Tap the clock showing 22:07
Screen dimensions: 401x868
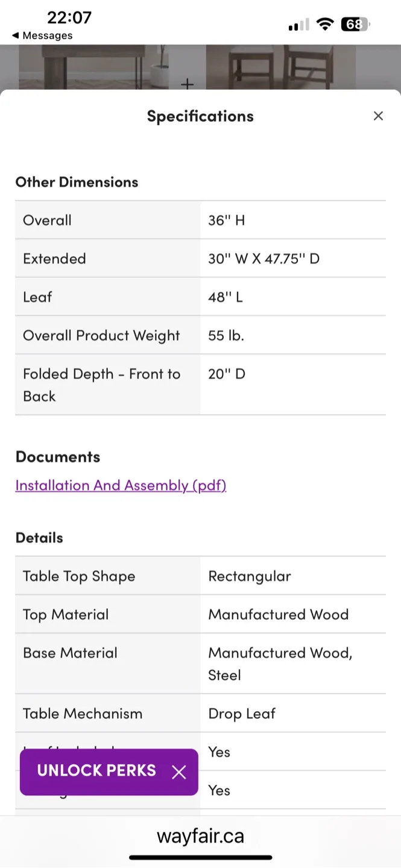(69, 18)
